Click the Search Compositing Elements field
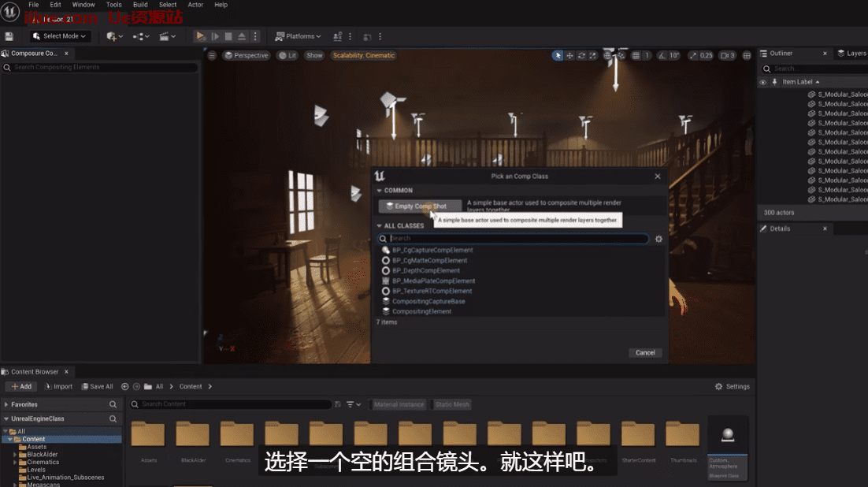868x487 pixels. point(101,68)
